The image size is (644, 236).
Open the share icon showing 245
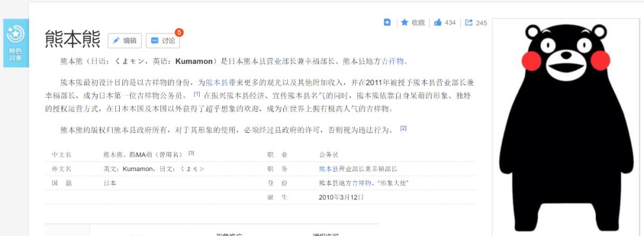(476, 23)
